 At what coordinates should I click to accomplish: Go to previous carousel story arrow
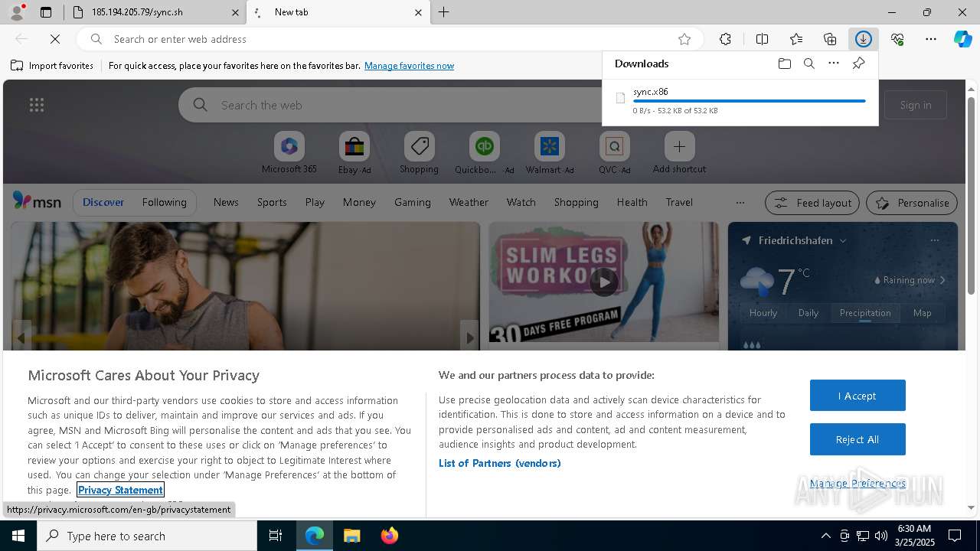(x=21, y=337)
